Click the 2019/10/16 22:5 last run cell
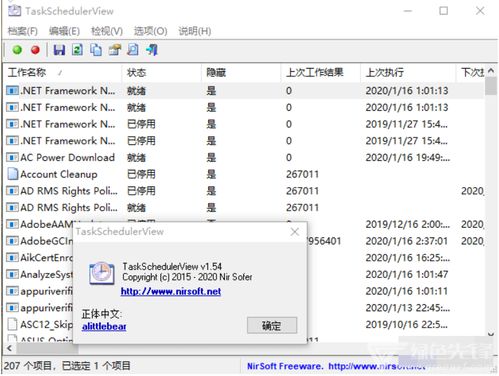This screenshot has height=376, width=499. [x=406, y=324]
